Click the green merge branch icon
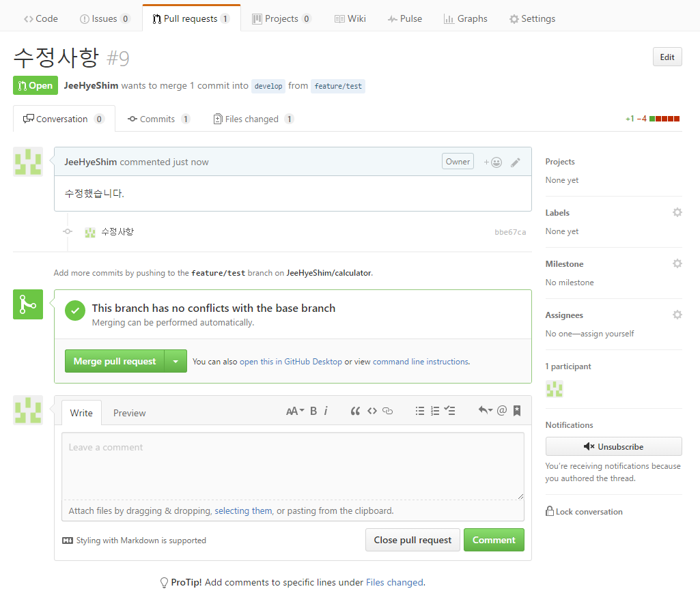 (28, 304)
